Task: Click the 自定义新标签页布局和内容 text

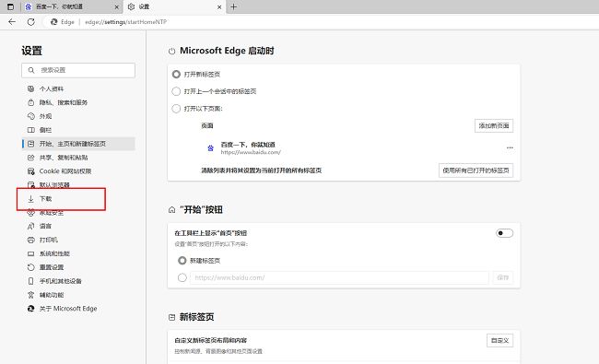Action: (x=210, y=340)
